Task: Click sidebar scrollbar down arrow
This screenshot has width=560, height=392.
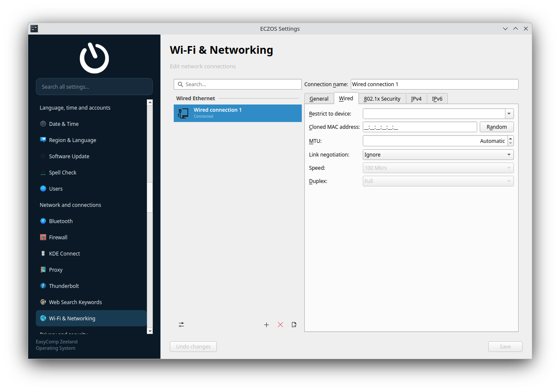Action: (x=150, y=331)
